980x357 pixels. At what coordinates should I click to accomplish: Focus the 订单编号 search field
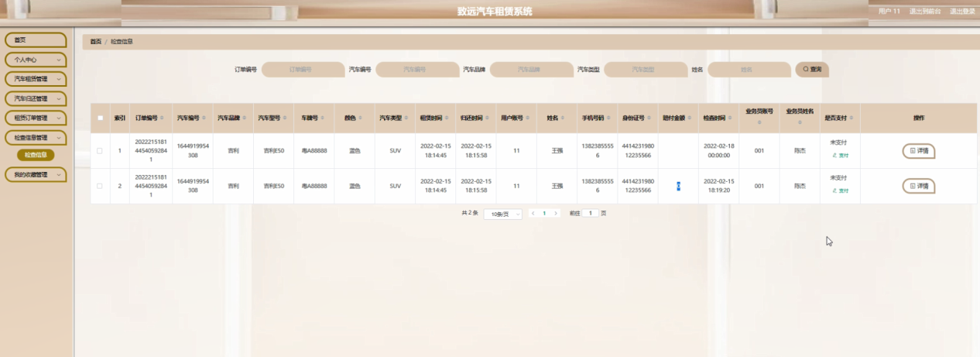click(x=302, y=70)
